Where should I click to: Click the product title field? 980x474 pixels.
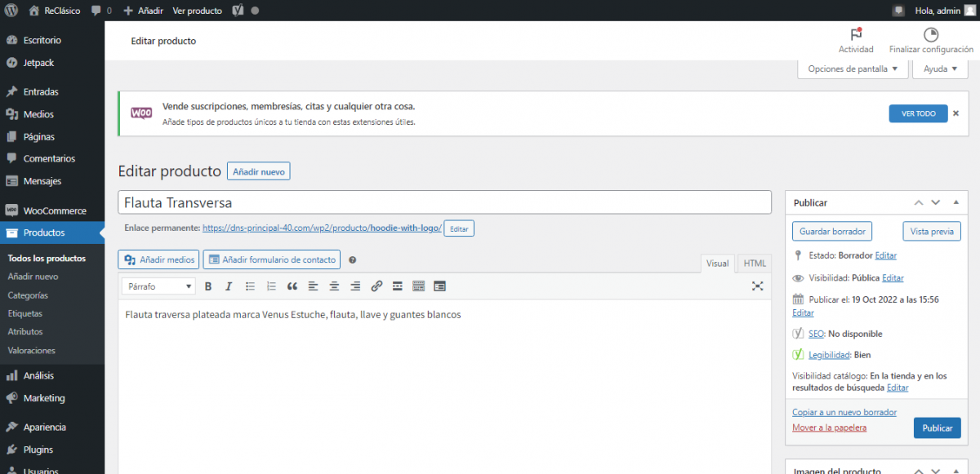[x=444, y=202]
